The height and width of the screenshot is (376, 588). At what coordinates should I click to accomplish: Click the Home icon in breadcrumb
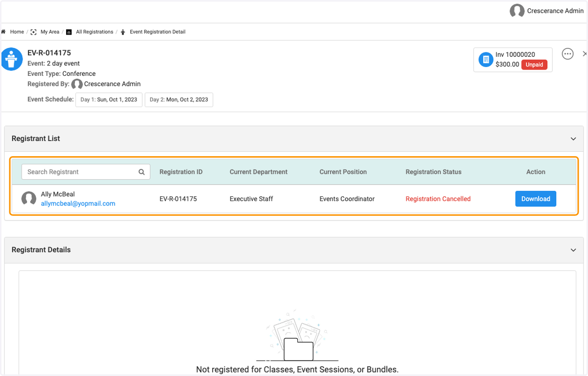[3, 32]
